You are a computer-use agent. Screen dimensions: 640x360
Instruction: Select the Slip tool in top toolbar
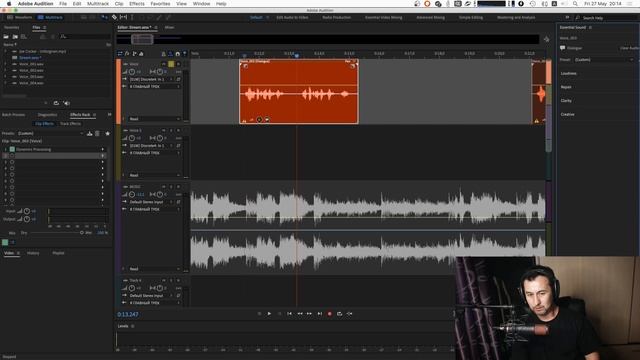123,18
